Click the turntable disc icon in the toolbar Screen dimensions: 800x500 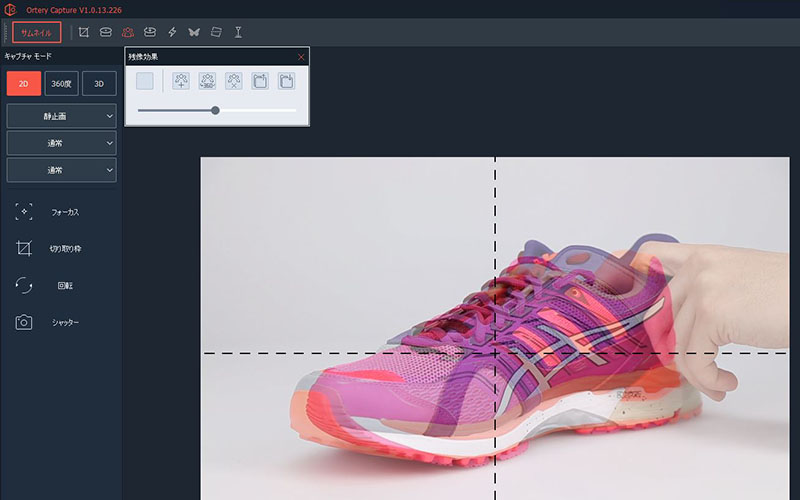[x=105, y=32]
